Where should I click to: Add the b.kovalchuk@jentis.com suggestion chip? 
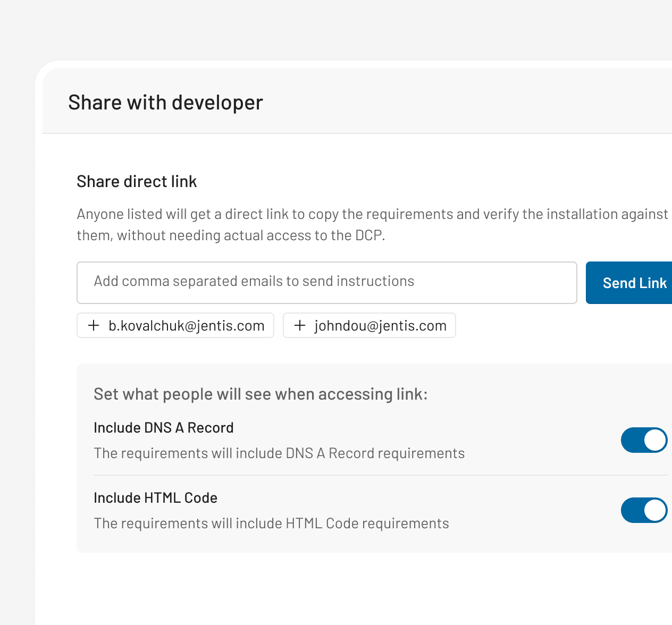[175, 325]
